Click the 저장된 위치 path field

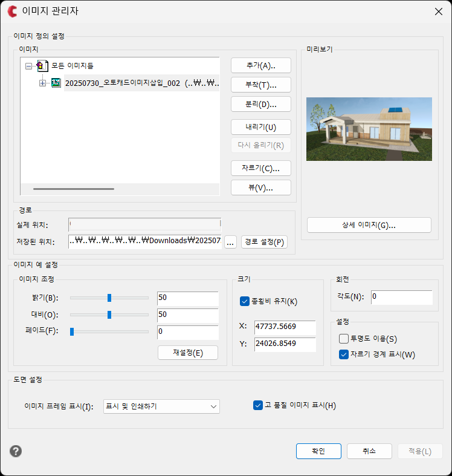pyautogui.click(x=145, y=242)
